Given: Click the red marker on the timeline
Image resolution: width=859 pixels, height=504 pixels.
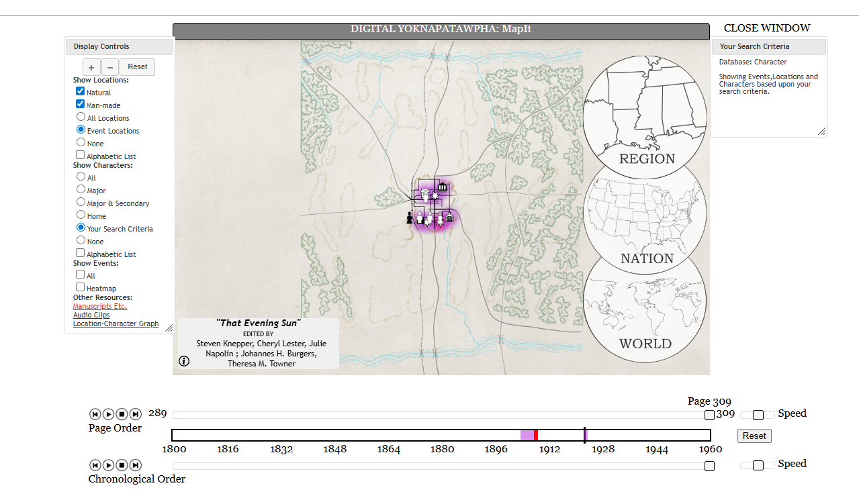Looking at the screenshot, I should click(x=536, y=436).
